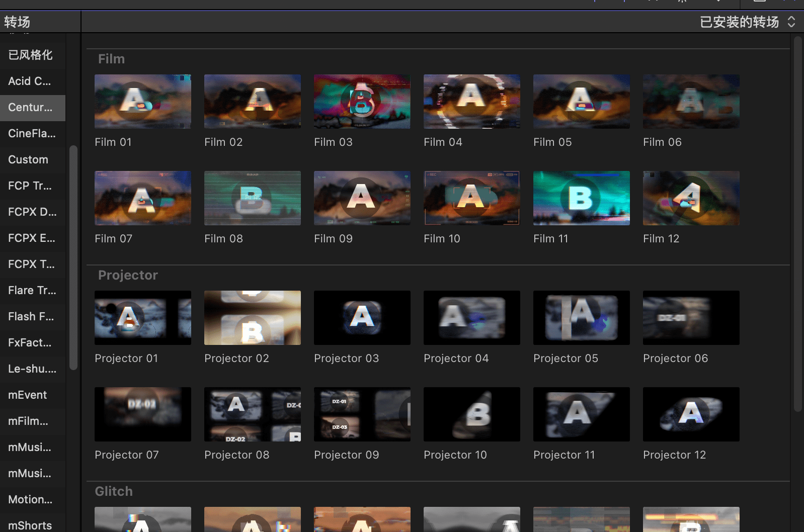The height and width of the screenshot is (532, 804).
Task: Select the FCPX T... category
Action: (33, 264)
